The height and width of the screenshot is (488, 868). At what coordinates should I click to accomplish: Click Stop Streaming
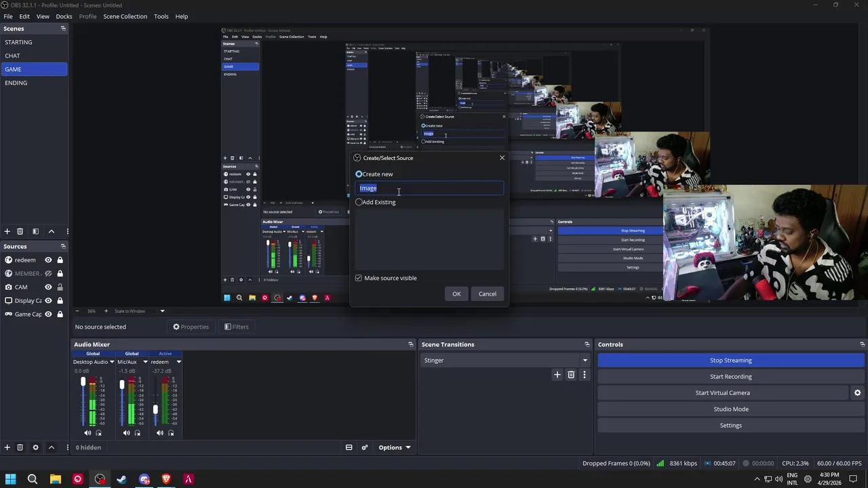pyautogui.click(x=731, y=360)
